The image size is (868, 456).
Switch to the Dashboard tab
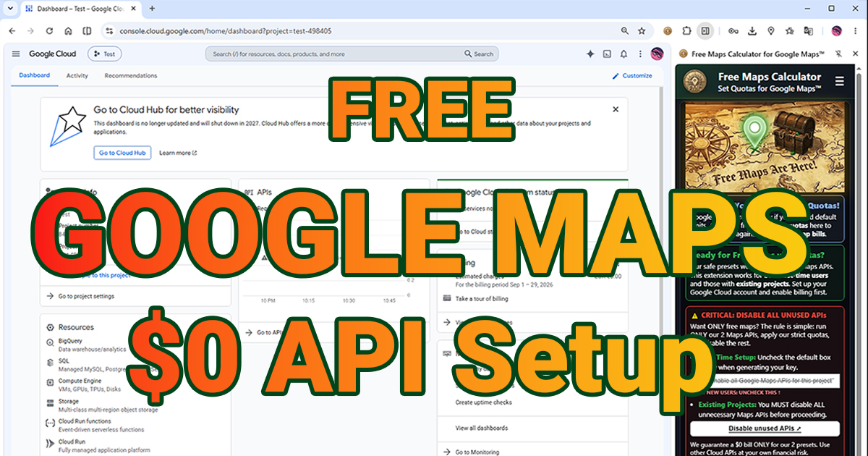click(34, 75)
